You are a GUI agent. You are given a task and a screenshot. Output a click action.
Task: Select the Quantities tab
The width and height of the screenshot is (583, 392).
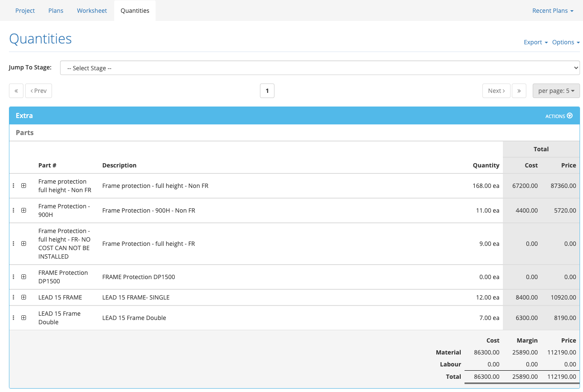point(135,11)
